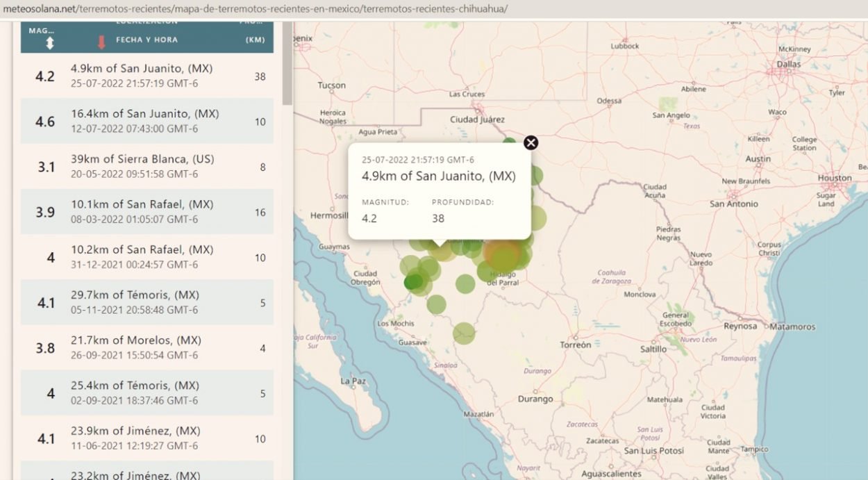This screenshot has width=868, height=480.
Task: Select the dark green earthquake circle marker
Action: click(x=413, y=281)
